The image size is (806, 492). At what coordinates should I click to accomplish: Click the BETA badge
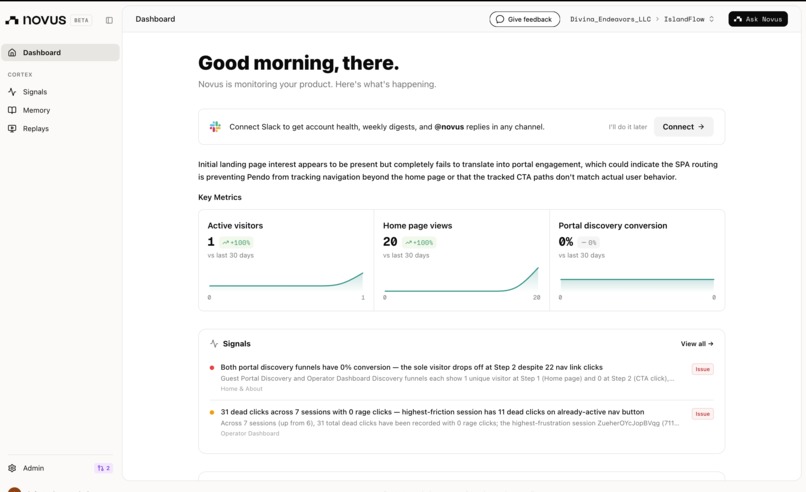click(x=81, y=20)
